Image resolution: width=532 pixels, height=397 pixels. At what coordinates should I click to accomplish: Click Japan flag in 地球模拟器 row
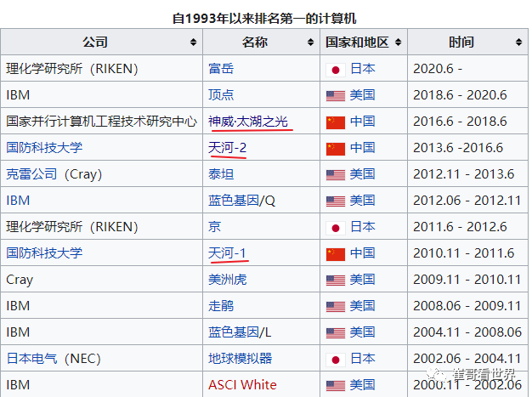coord(336,360)
